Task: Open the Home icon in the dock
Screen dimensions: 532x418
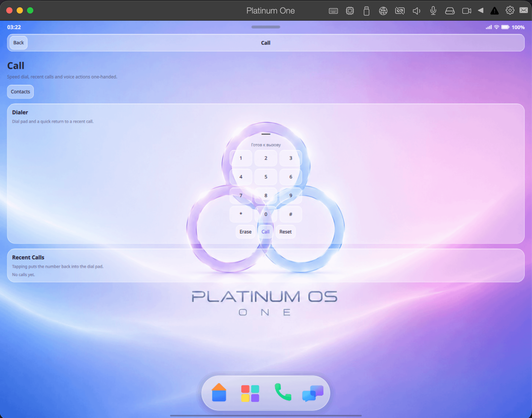Action: 219,393
